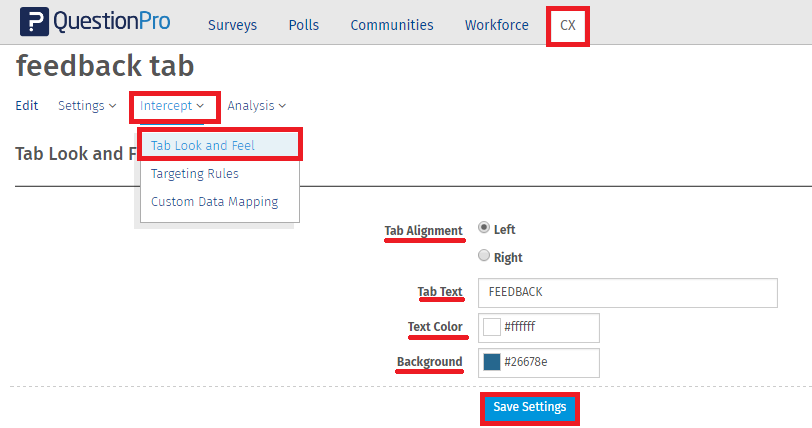The image size is (812, 428).
Task: Focus the Tab Text input field
Action: [x=628, y=293]
